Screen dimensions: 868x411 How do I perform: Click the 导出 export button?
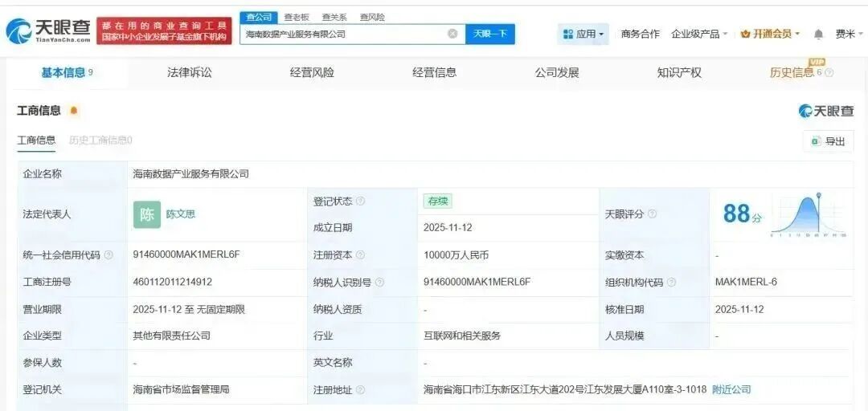pyautogui.click(x=828, y=141)
